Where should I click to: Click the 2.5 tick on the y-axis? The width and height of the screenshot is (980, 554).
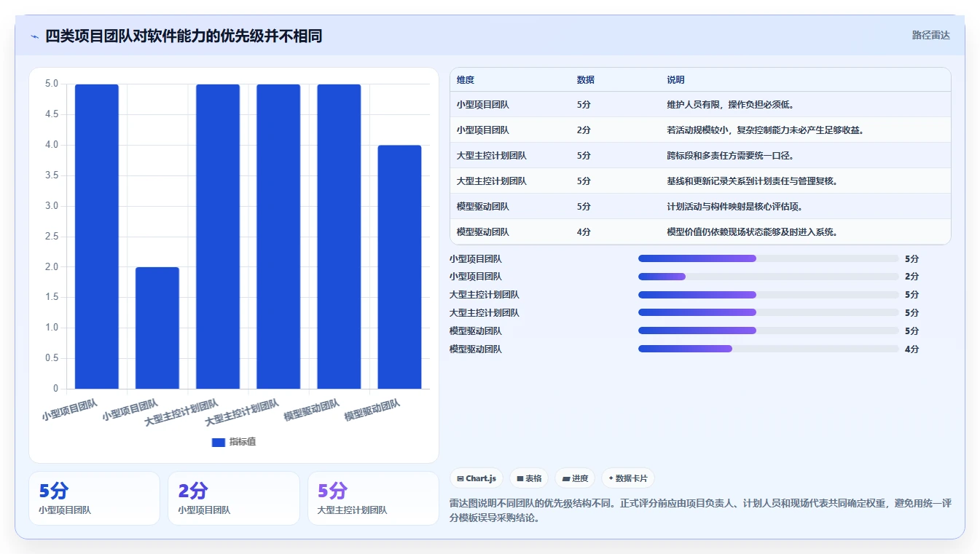pyautogui.click(x=51, y=237)
